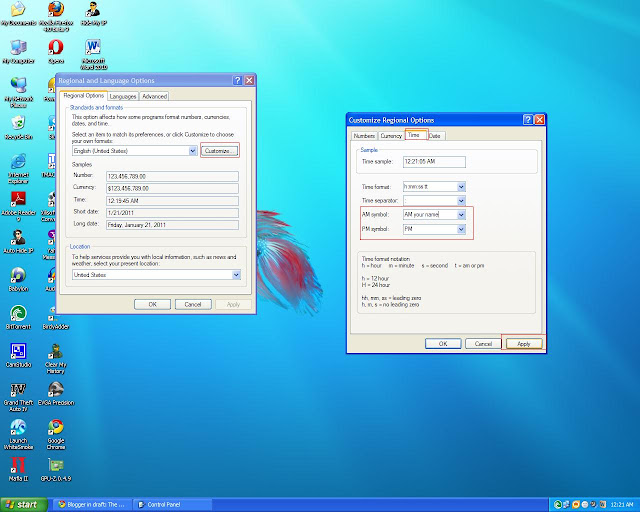This screenshot has height=512, width=640.
Task: Click OK in Customize Regional Options
Action: [443, 343]
